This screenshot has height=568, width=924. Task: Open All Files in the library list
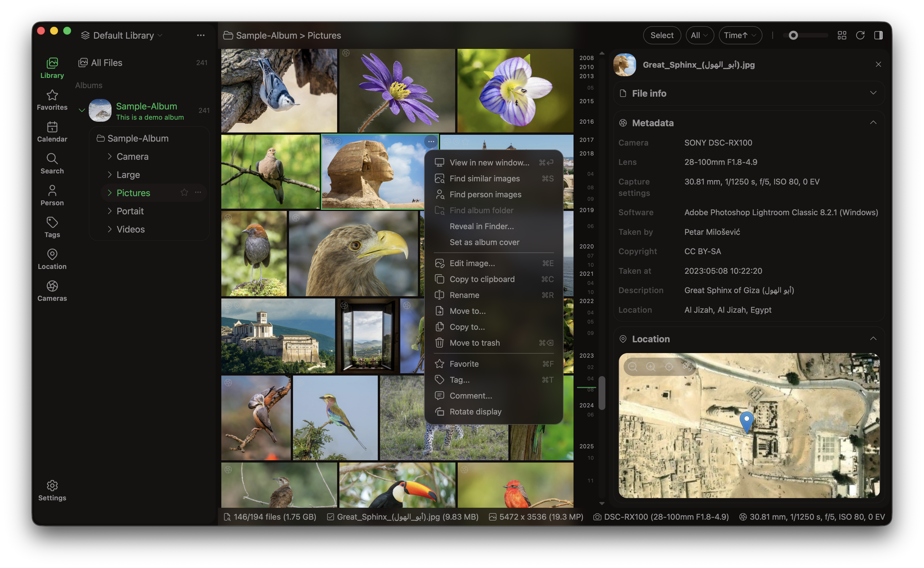(x=107, y=63)
